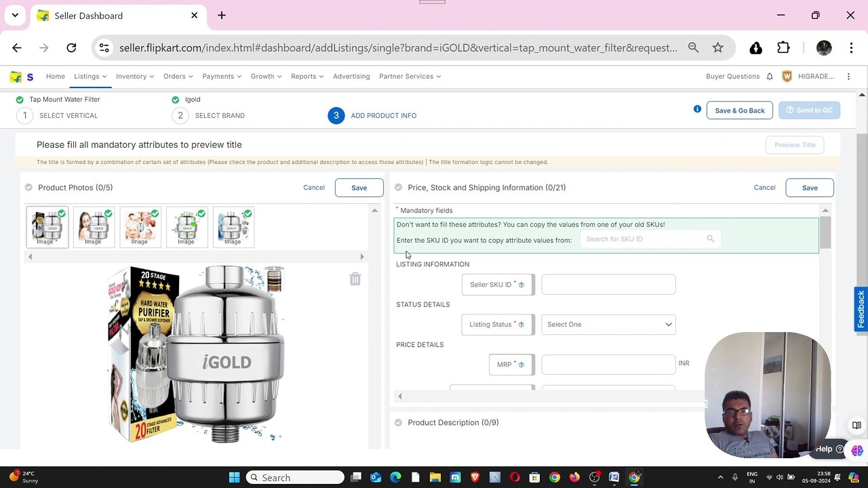Open Windows Start menu
868x488 pixels.
234,477
